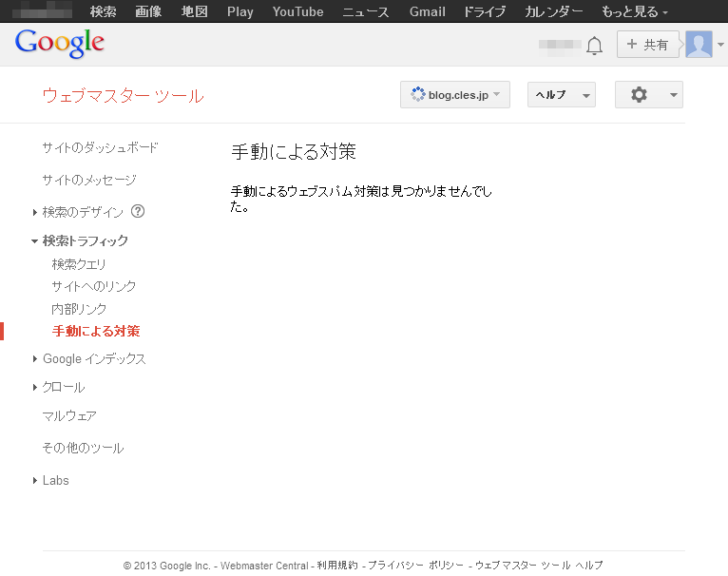Image resolution: width=728 pixels, height=576 pixels.
Task: Select 検索クエリ in the sidebar
Action: (79, 264)
